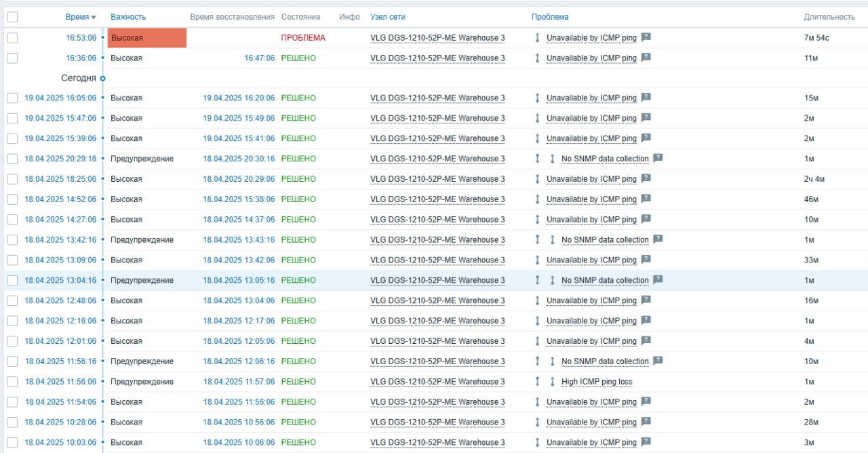Click dependency arrow icon on 18.04.2025 10:28:06 row
The image size is (868, 453).
pos(537,422)
